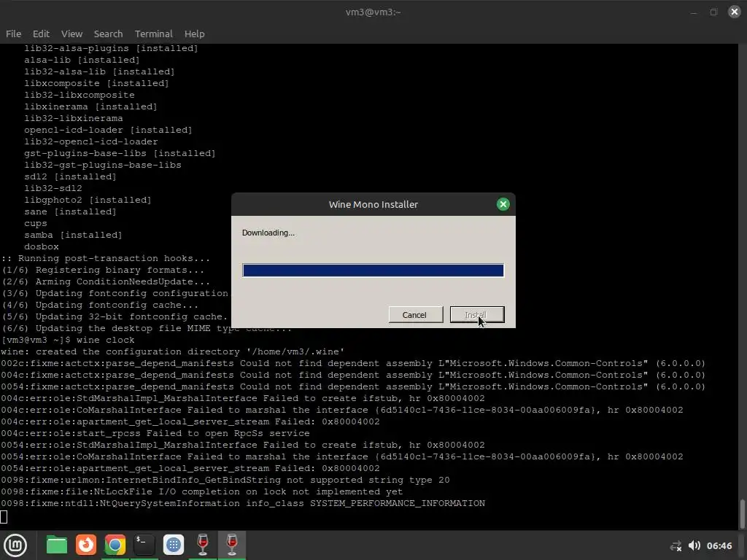Viewport: 747px width, 560px height.
Task: Click the '(1/6) Registering binary formats...' line
Action: [103, 270]
